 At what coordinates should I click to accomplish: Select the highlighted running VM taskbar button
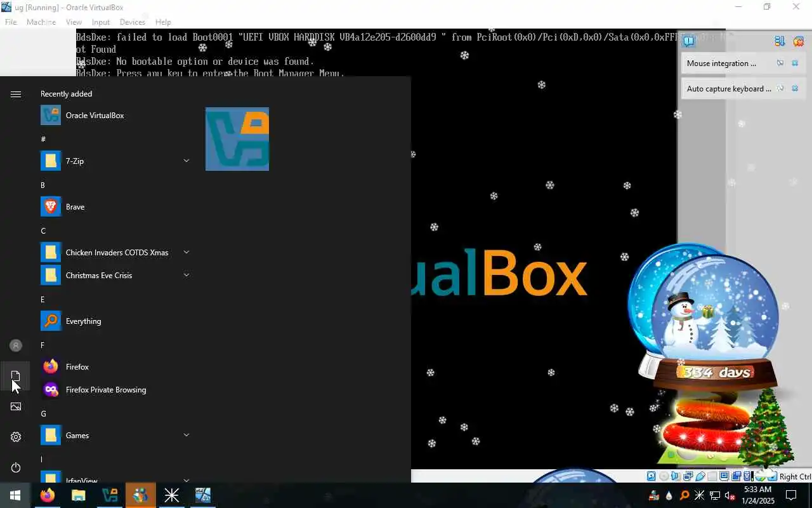coord(140,495)
